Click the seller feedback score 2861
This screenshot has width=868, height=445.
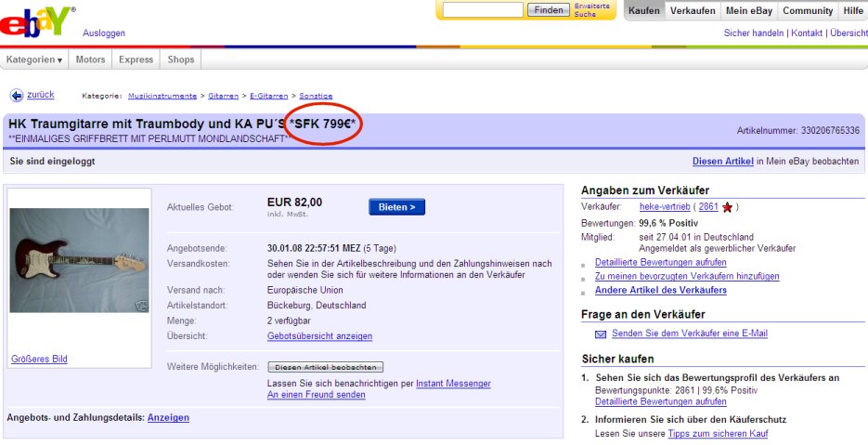point(708,206)
